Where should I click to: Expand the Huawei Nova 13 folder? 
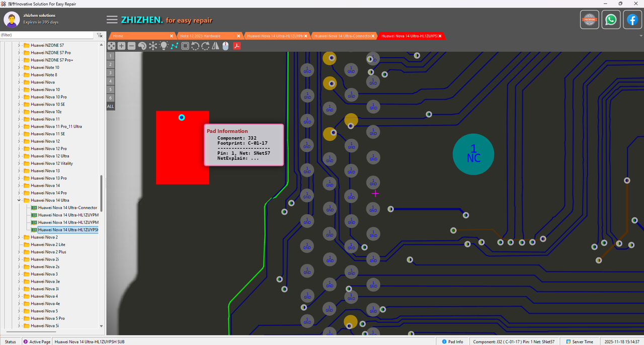19,170
